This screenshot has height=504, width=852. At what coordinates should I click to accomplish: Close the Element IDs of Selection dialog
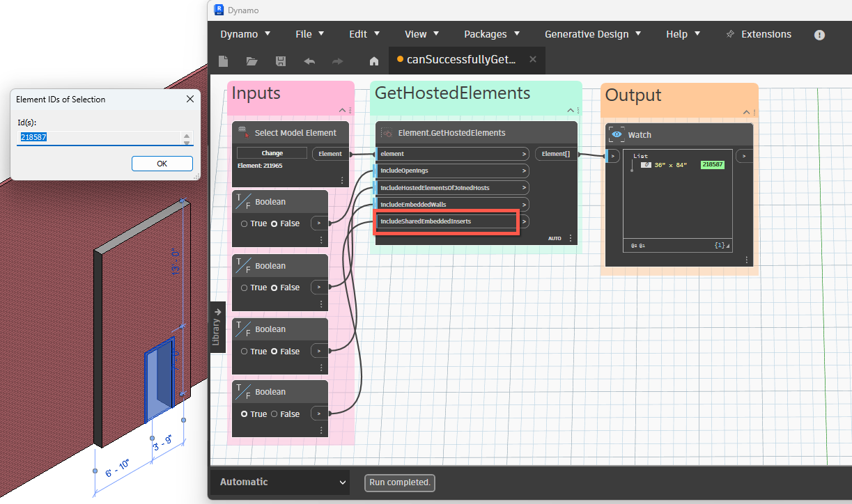190,100
